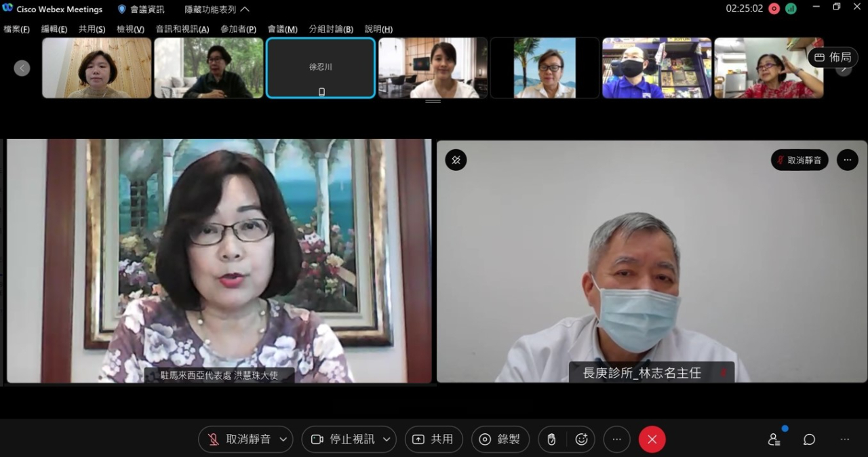Expand video options arrow beside 停止視訊
Viewport: 868px width, 457px height.
coord(387,439)
